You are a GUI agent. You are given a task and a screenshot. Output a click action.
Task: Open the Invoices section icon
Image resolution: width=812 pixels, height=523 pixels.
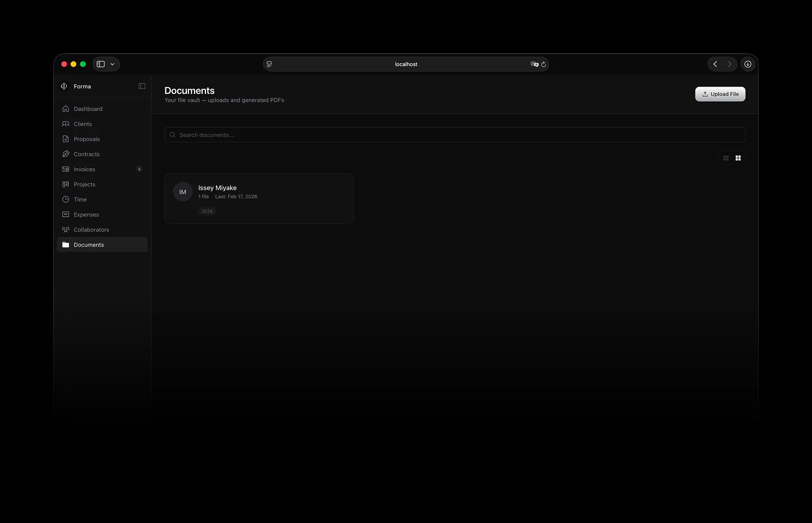click(x=66, y=169)
